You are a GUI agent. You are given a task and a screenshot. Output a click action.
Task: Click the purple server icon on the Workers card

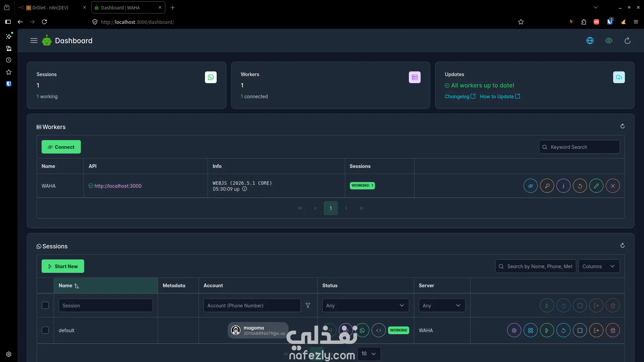tap(415, 77)
